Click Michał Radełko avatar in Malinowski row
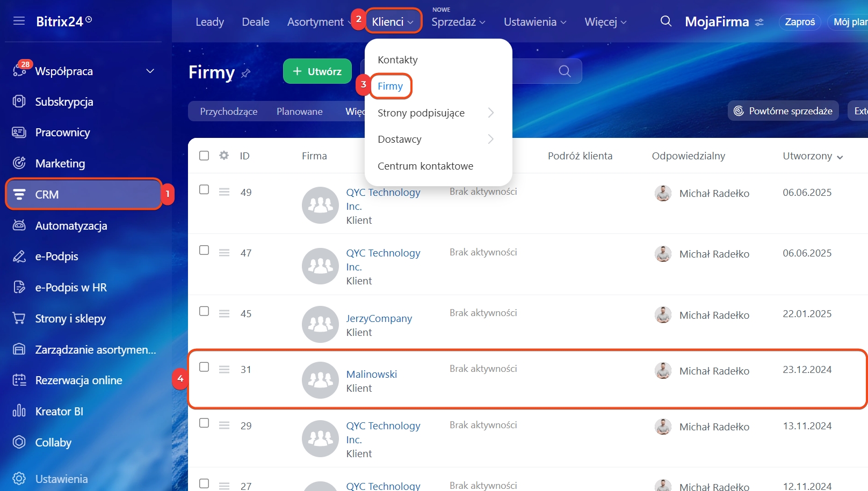The height and width of the screenshot is (491, 868). (x=663, y=370)
